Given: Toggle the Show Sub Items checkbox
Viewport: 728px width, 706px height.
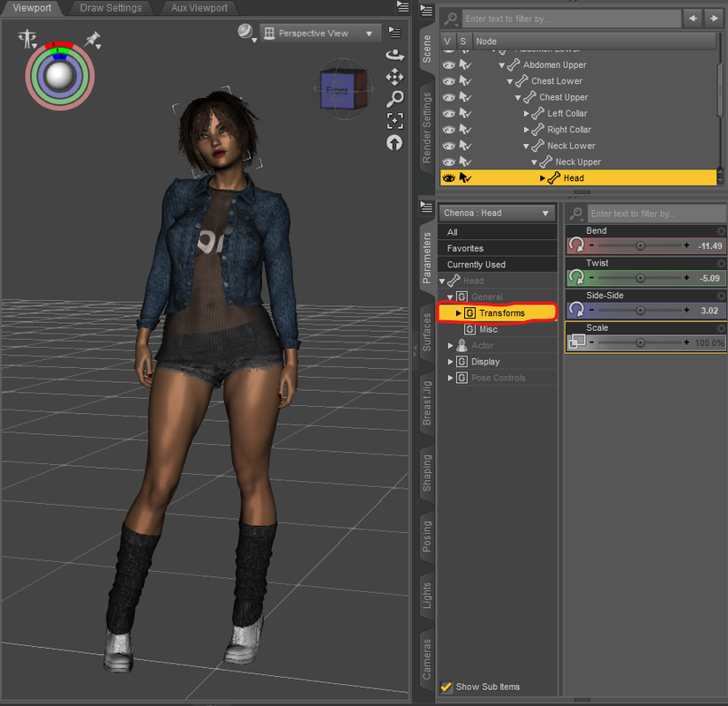Looking at the screenshot, I should click(x=447, y=687).
